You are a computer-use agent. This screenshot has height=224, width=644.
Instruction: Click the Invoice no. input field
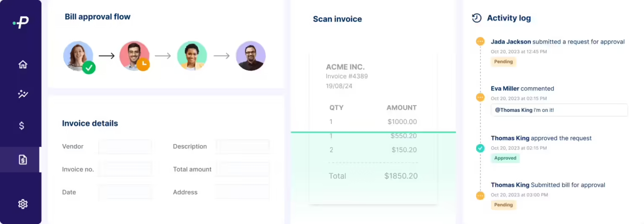point(125,169)
